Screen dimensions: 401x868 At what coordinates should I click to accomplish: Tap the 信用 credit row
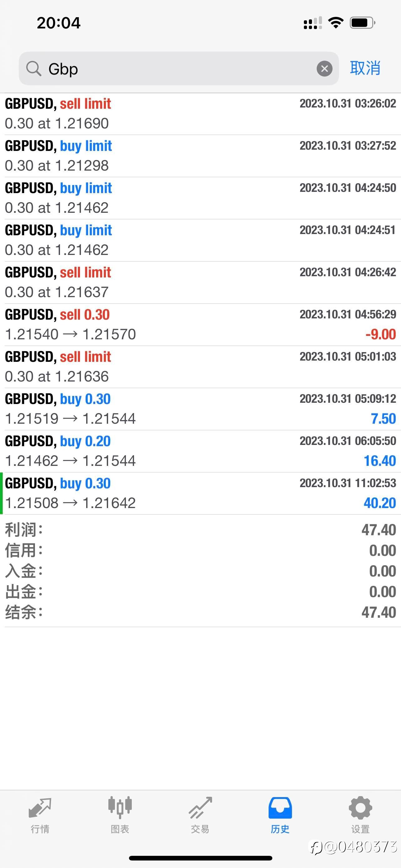(x=200, y=551)
